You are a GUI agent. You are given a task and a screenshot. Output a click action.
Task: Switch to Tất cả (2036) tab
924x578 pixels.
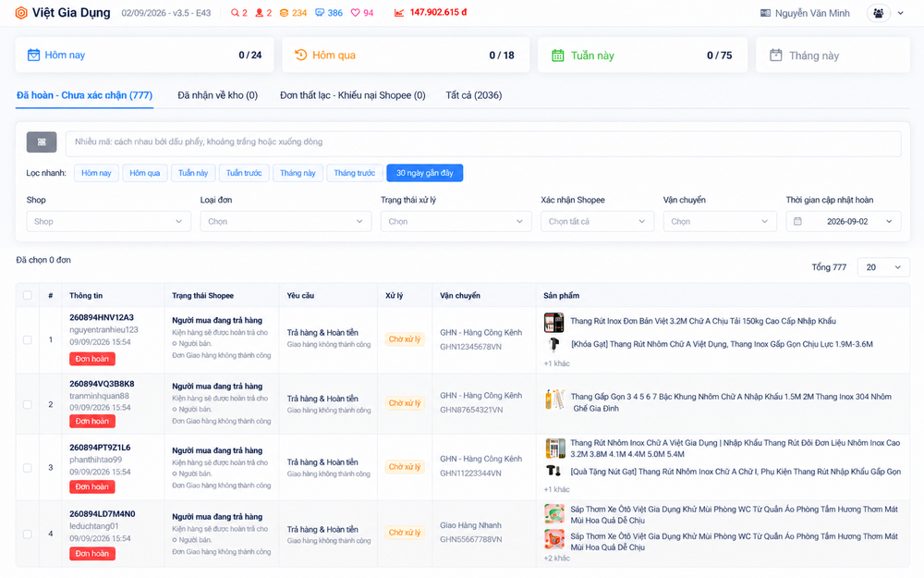coord(474,95)
